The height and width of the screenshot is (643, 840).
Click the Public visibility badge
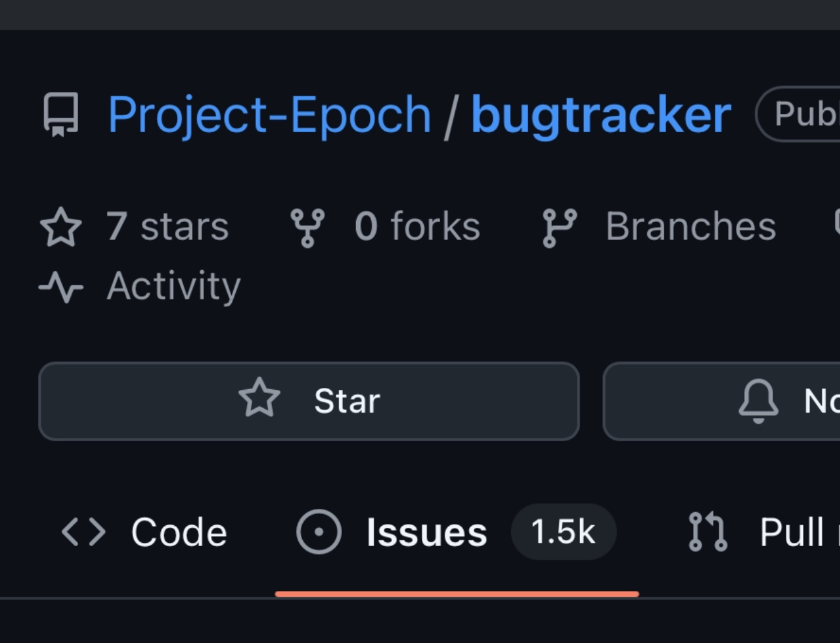(x=802, y=115)
